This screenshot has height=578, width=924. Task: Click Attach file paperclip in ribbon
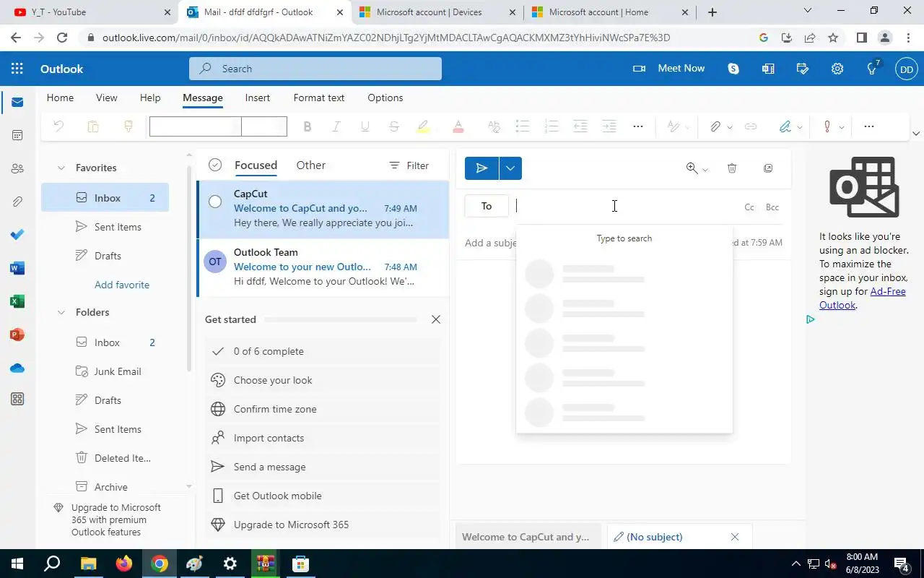click(715, 126)
